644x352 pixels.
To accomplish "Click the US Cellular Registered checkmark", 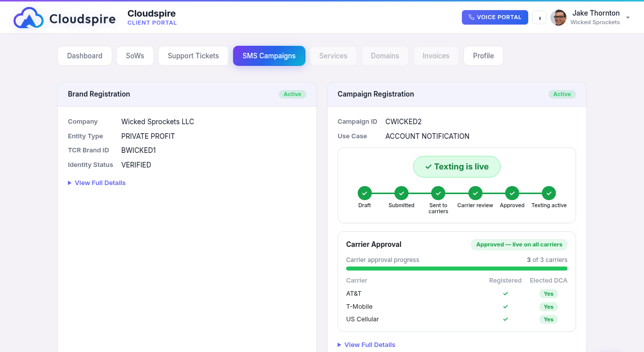I will coord(506,319).
